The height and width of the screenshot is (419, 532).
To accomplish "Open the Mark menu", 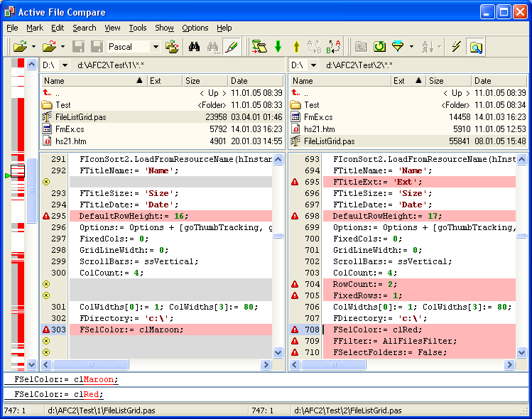I will coord(35,28).
